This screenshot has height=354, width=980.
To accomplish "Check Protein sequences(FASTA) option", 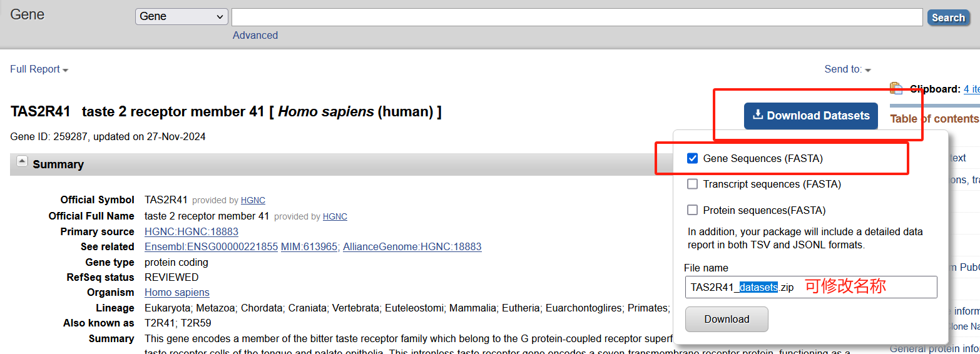I will click(692, 210).
